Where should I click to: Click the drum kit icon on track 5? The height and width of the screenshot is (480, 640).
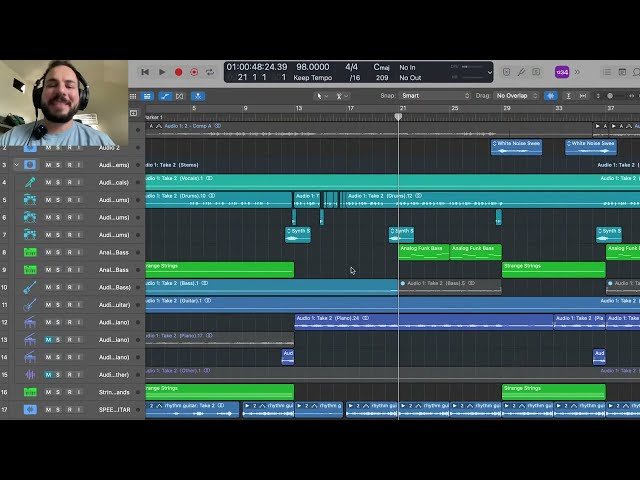30,200
